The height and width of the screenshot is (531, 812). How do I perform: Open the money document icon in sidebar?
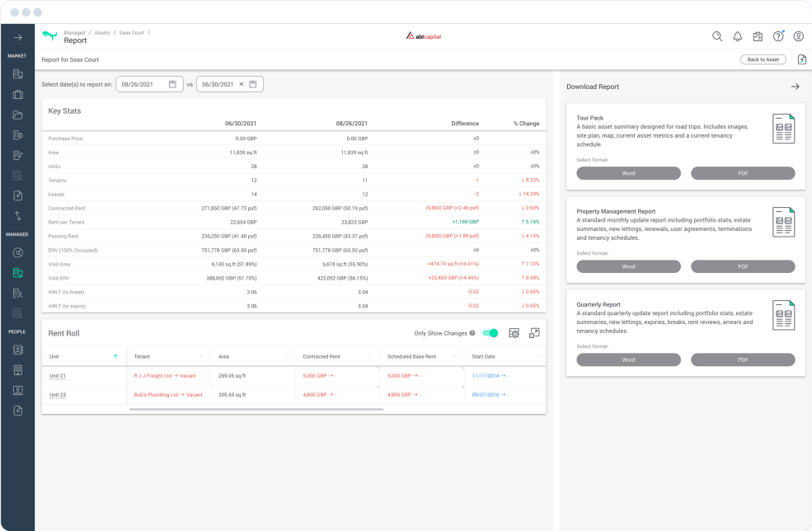(x=17, y=135)
